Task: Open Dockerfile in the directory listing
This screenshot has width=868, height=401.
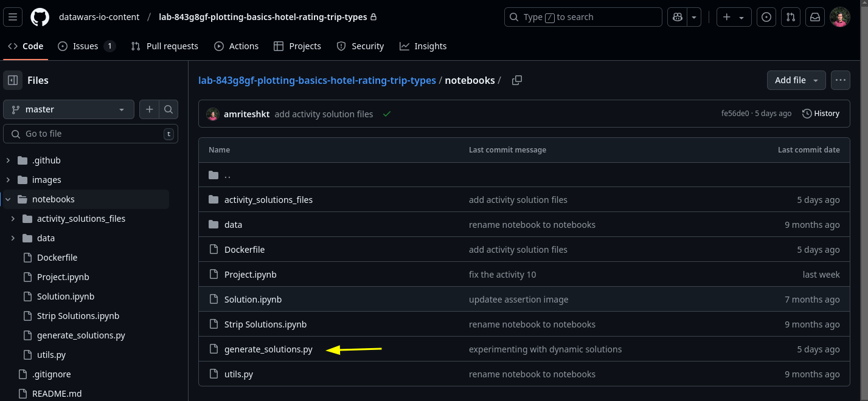Action: [x=245, y=250]
